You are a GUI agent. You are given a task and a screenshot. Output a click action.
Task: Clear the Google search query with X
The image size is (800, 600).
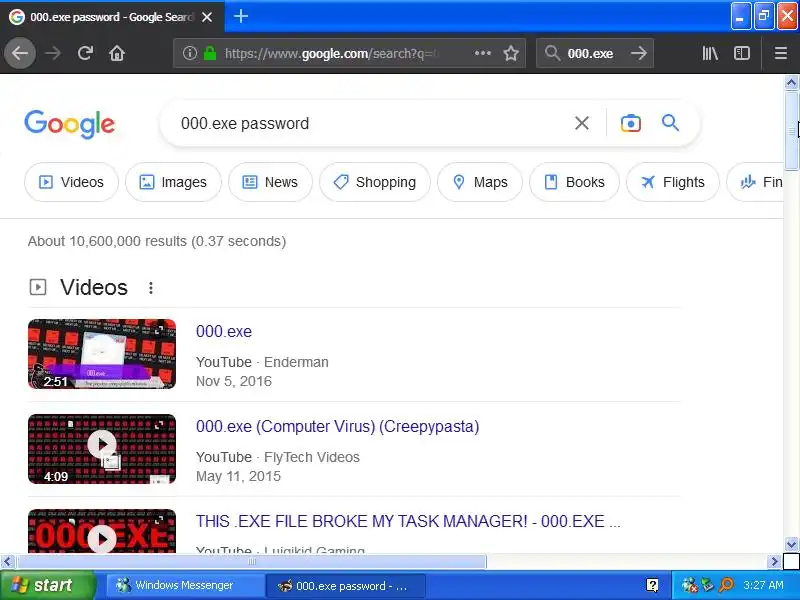[582, 123]
